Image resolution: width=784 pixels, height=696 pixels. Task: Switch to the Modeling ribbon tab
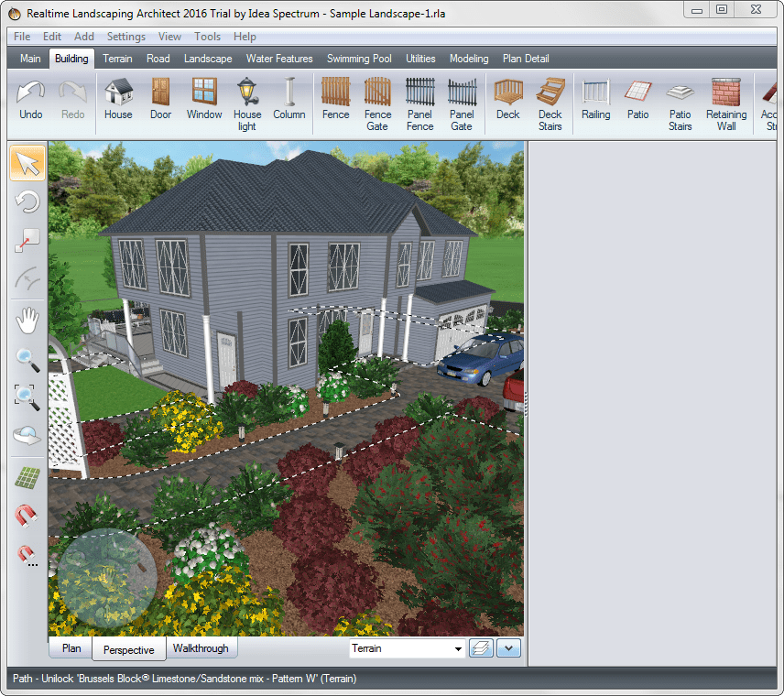pos(469,59)
